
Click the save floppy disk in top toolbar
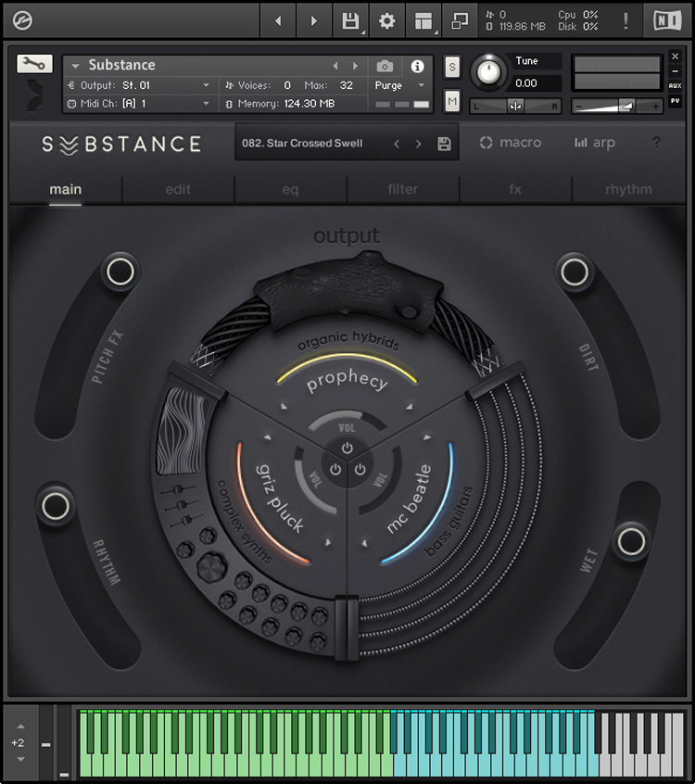coord(350,20)
